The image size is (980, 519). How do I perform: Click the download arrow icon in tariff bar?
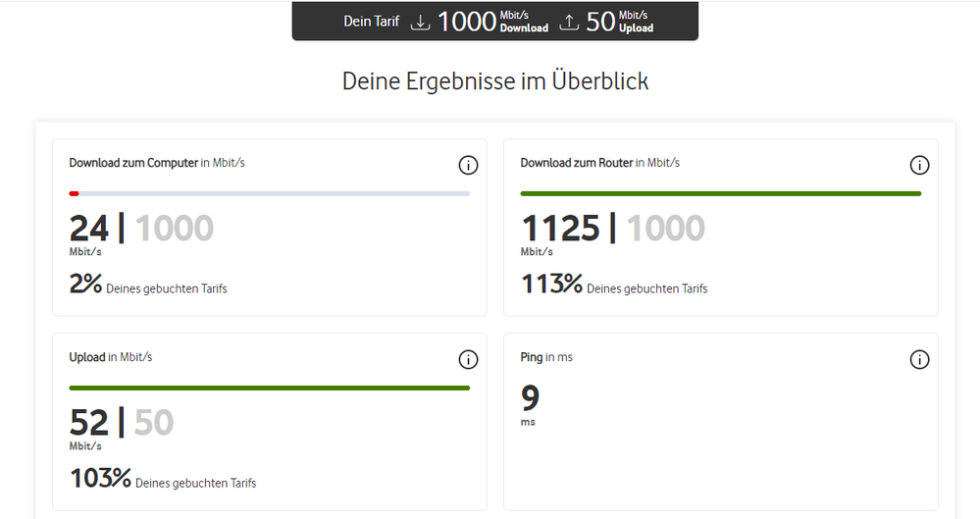tap(421, 22)
